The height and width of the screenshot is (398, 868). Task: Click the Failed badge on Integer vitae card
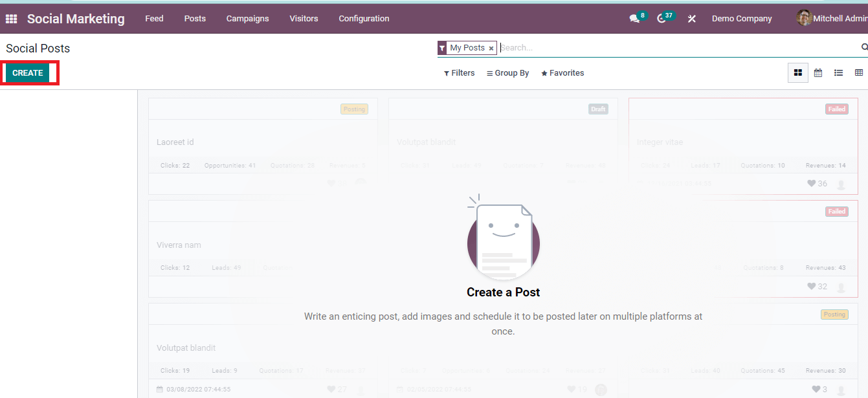(x=836, y=109)
